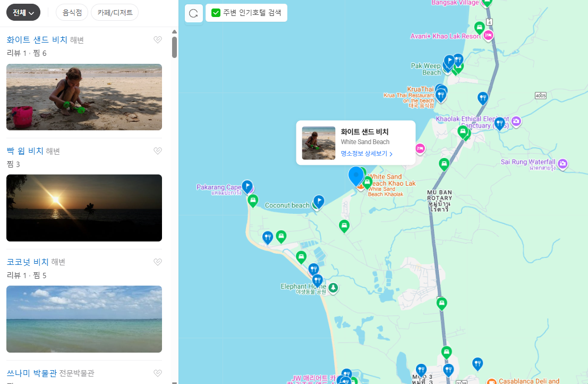Click the orange pin at Casablanca Deli
588x384 pixels.
[492, 381]
